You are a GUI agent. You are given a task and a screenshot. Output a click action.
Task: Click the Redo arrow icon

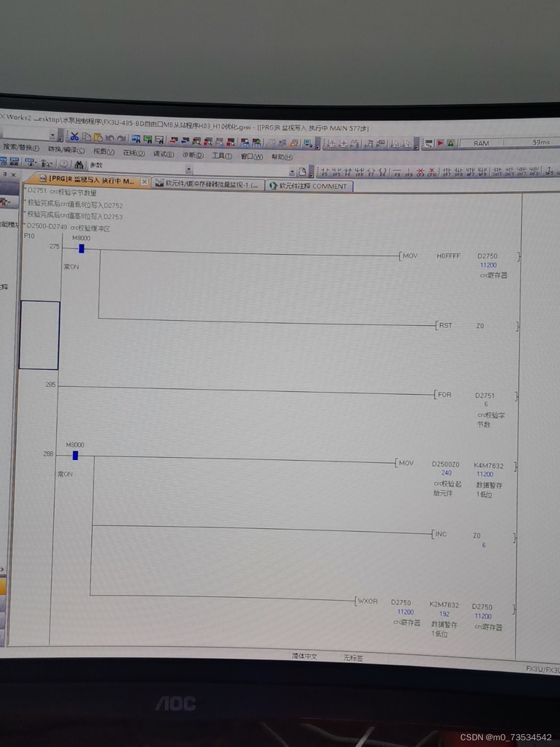[121, 138]
